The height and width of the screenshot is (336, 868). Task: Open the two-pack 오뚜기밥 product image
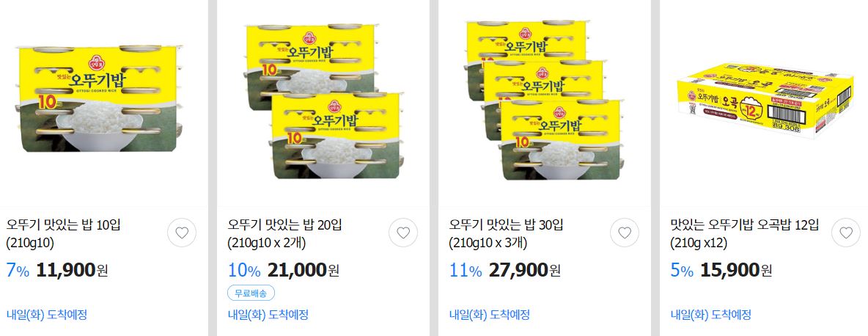pos(323,101)
